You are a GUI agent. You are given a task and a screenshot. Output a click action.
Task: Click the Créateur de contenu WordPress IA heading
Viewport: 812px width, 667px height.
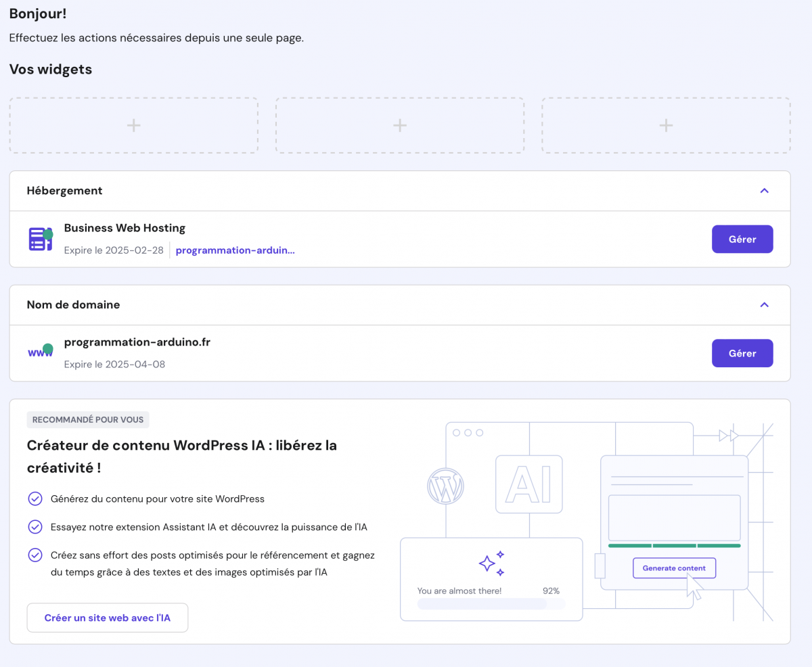pos(182,457)
